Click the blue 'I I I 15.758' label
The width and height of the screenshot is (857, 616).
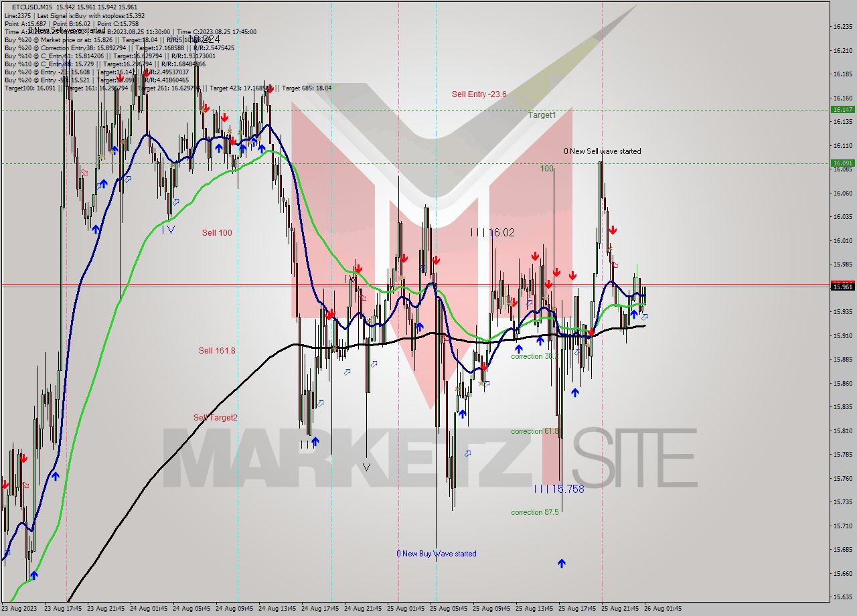559,489
